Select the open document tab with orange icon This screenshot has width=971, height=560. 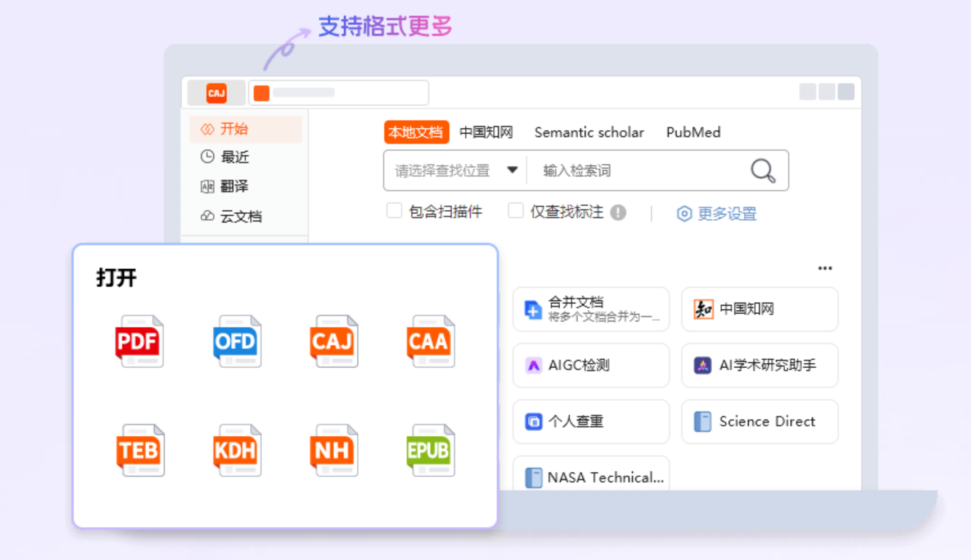click(x=339, y=93)
